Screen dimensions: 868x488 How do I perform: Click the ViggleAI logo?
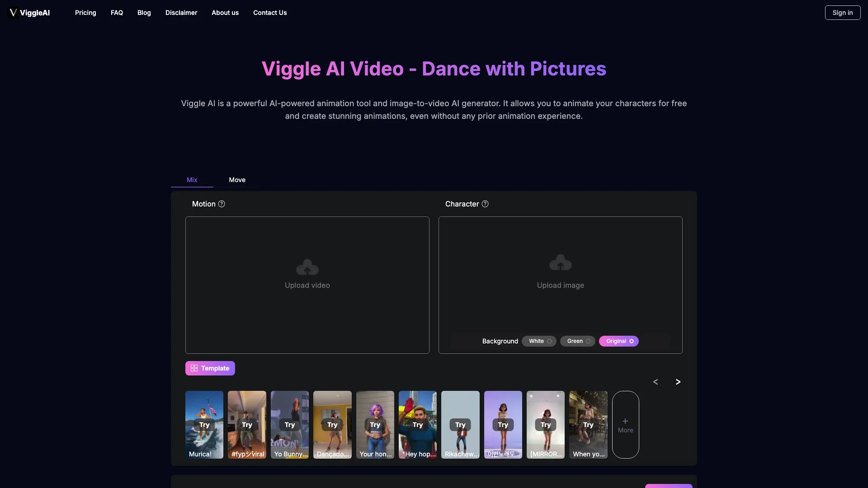pos(29,13)
